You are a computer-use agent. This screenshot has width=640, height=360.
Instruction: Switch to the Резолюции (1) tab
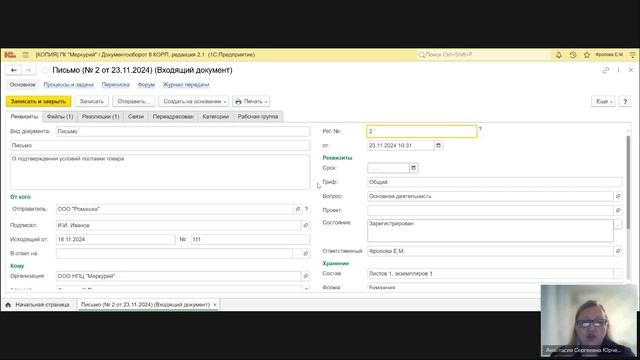tap(100, 117)
